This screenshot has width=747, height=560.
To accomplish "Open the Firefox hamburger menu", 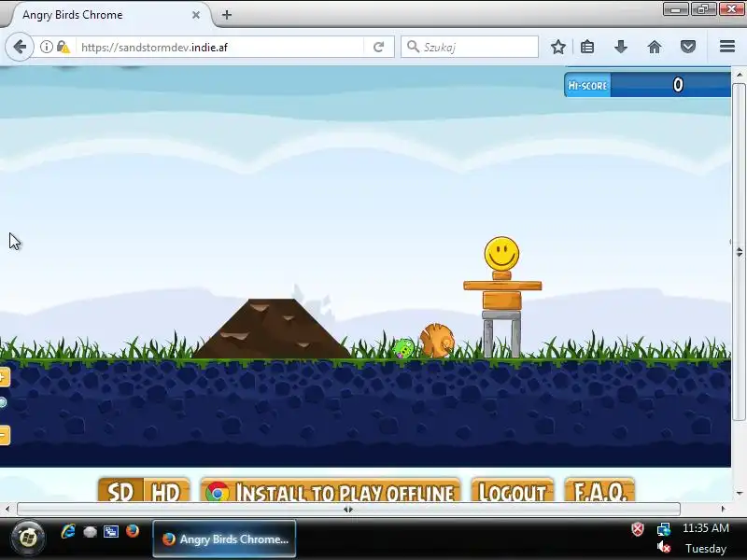I will [727, 47].
